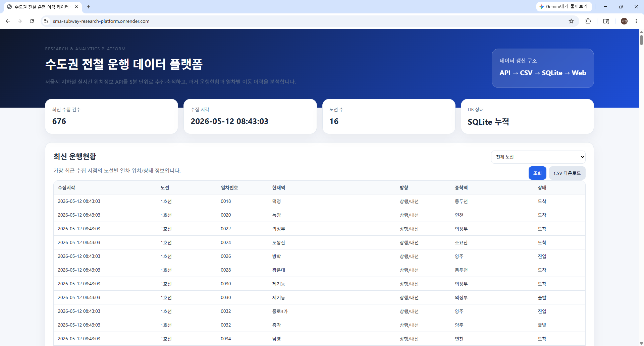The image size is (644, 346).
Task: Click 676 latest collection count value
Action: pos(59,121)
